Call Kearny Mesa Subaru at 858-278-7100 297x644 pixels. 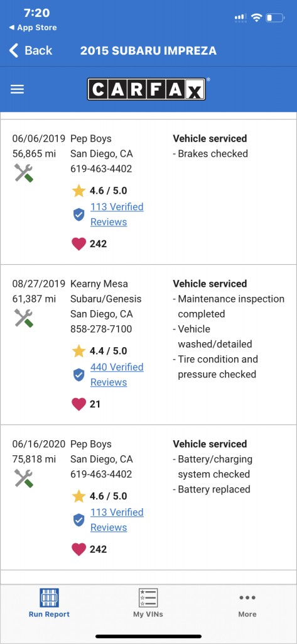[x=101, y=329]
